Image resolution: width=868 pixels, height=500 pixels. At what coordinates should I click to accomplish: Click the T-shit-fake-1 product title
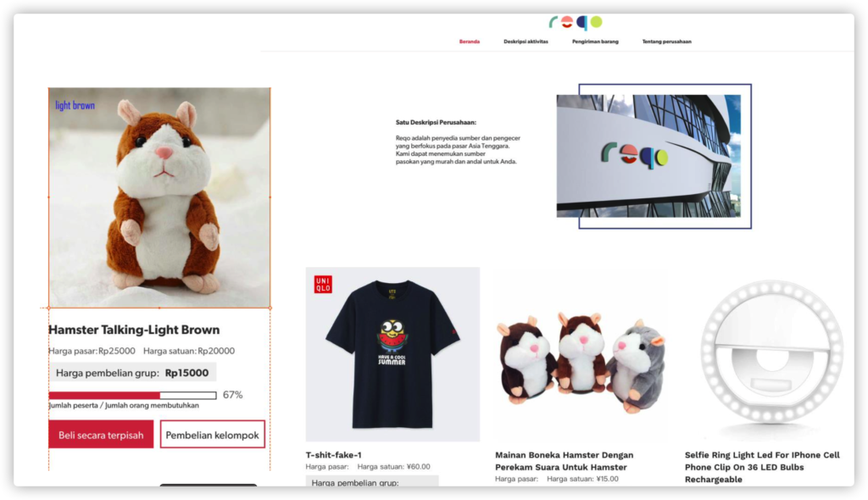(x=333, y=455)
